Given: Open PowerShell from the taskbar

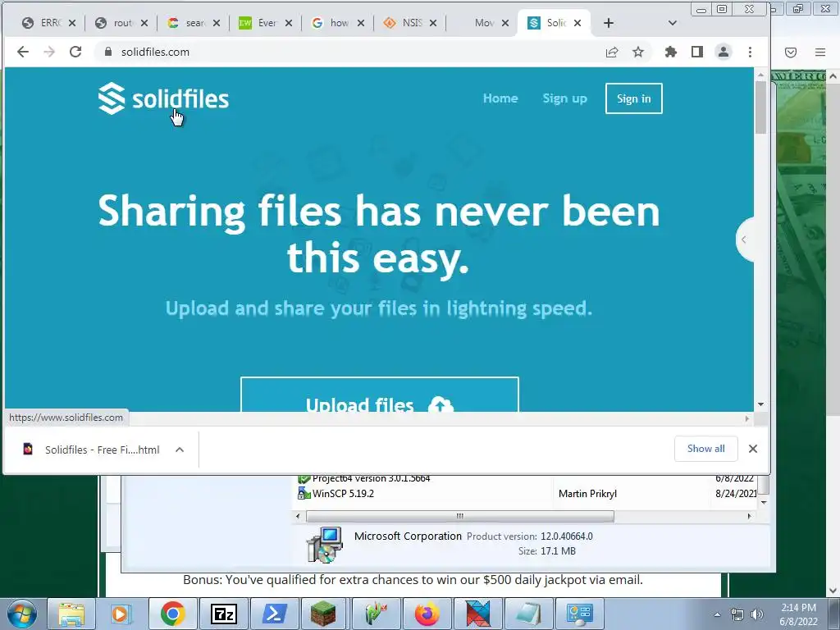Looking at the screenshot, I should click(274, 614).
